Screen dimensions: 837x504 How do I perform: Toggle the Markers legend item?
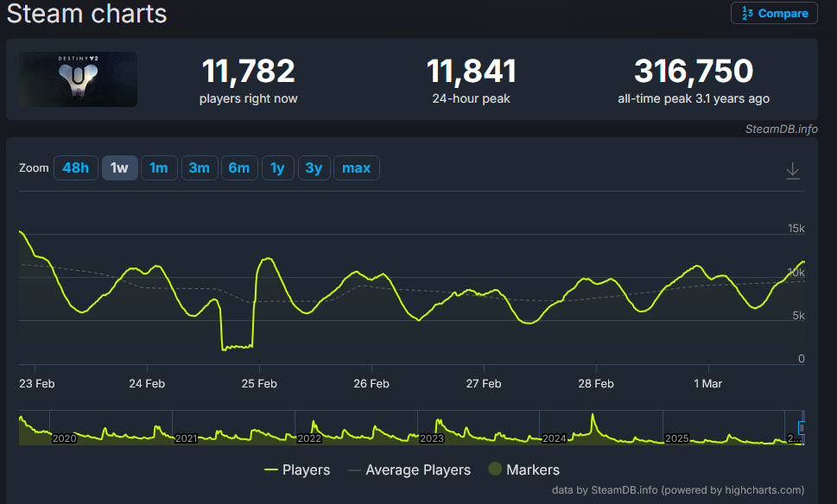pyautogui.click(x=524, y=469)
